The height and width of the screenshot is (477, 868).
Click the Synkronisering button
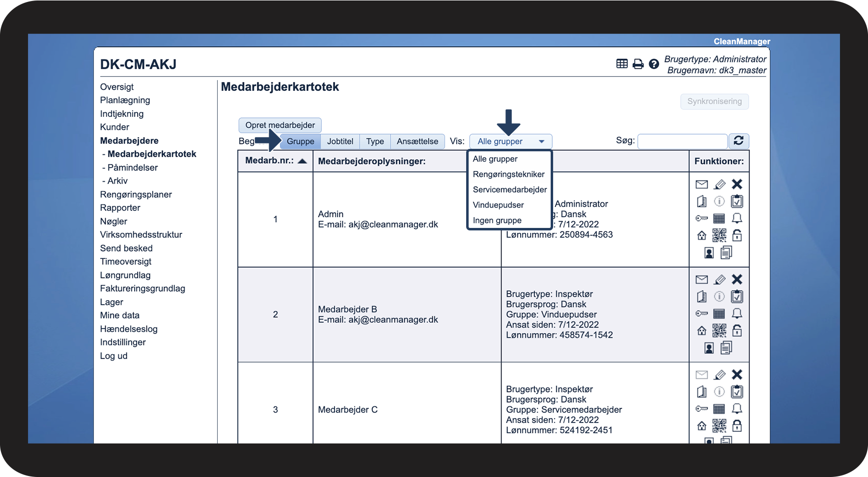pyautogui.click(x=715, y=101)
